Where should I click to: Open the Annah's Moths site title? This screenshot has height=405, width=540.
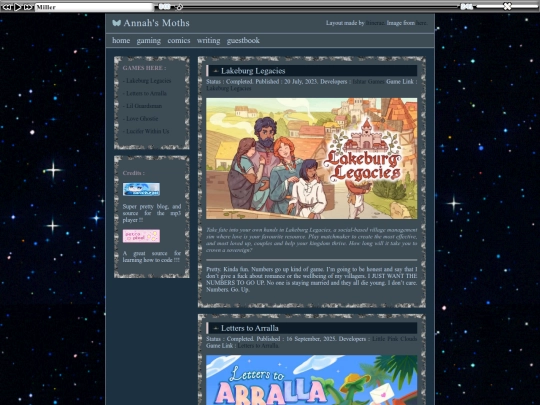156,23
